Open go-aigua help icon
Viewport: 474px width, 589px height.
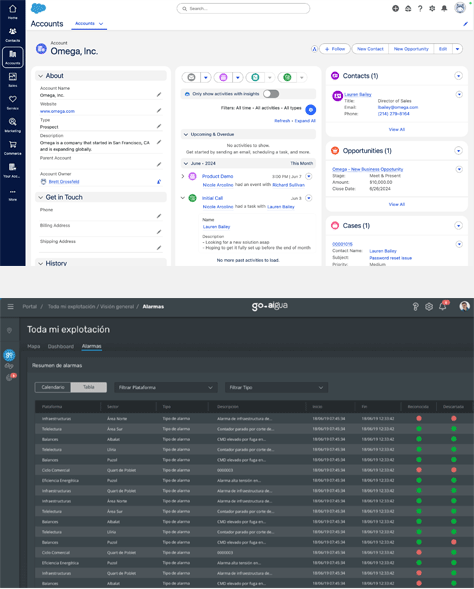[x=415, y=307]
